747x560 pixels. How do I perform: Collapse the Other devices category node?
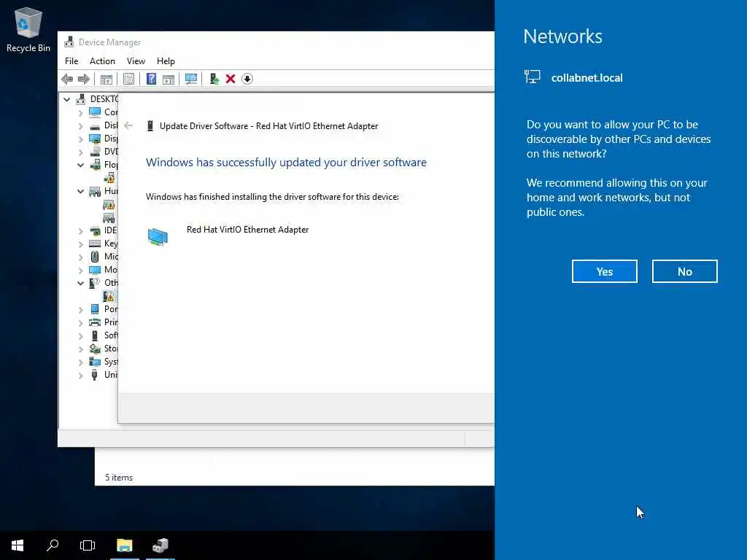click(80, 283)
